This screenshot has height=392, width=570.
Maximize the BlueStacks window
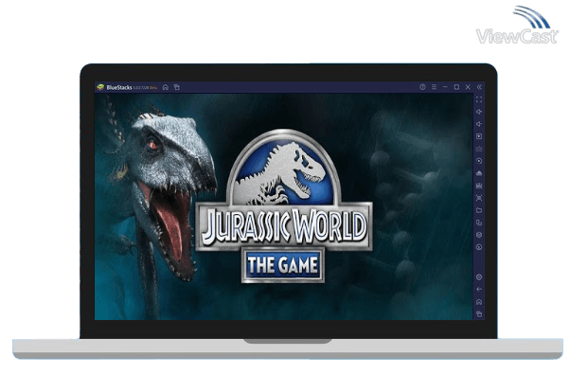pos(456,87)
